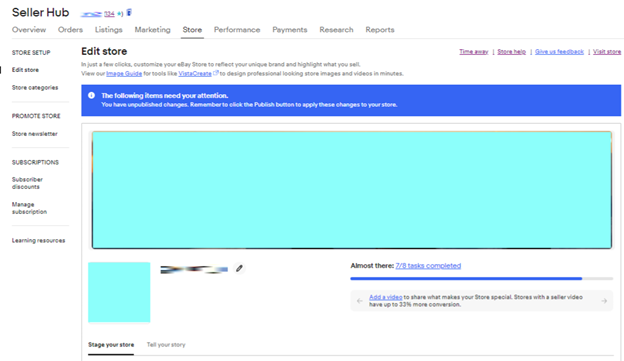The image size is (624, 361).
Task: Go to the Performance tab
Action: (237, 30)
